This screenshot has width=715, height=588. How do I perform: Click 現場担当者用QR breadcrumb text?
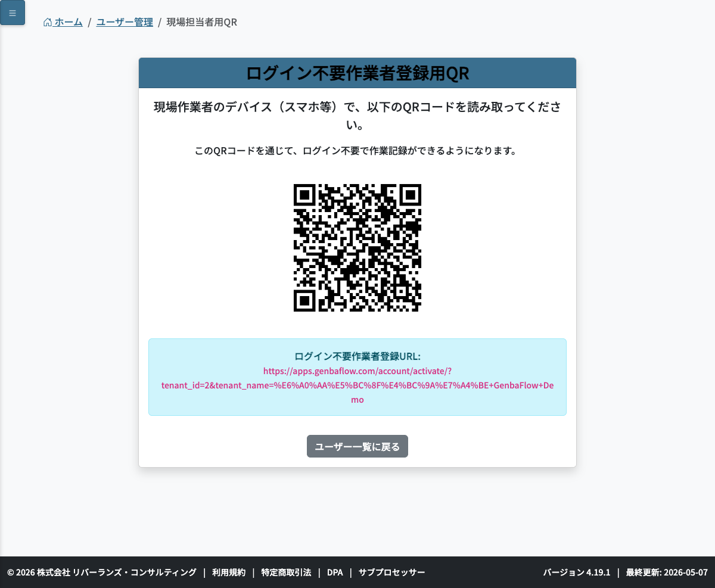point(202,22)
